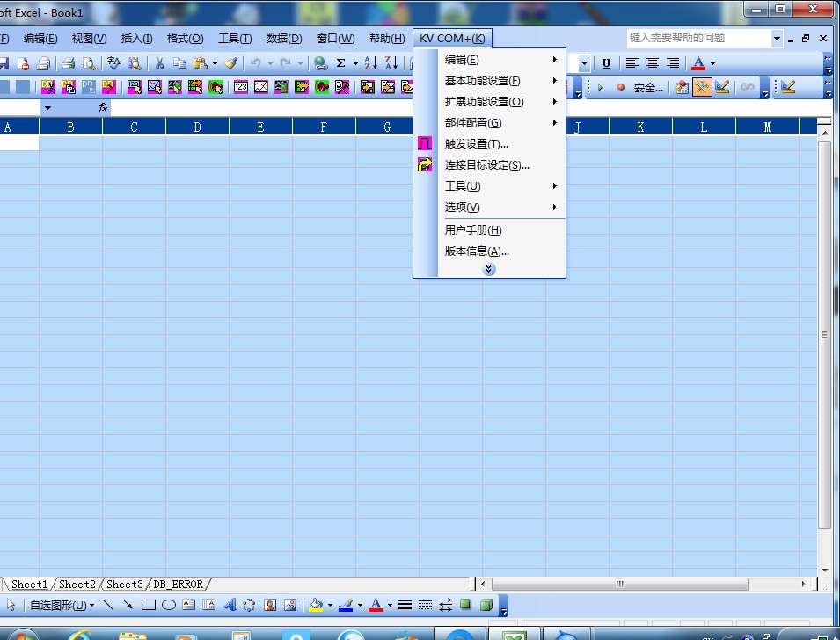
Task: Click the Sort Ascending A-Z icon
Action: coord(370,63)
